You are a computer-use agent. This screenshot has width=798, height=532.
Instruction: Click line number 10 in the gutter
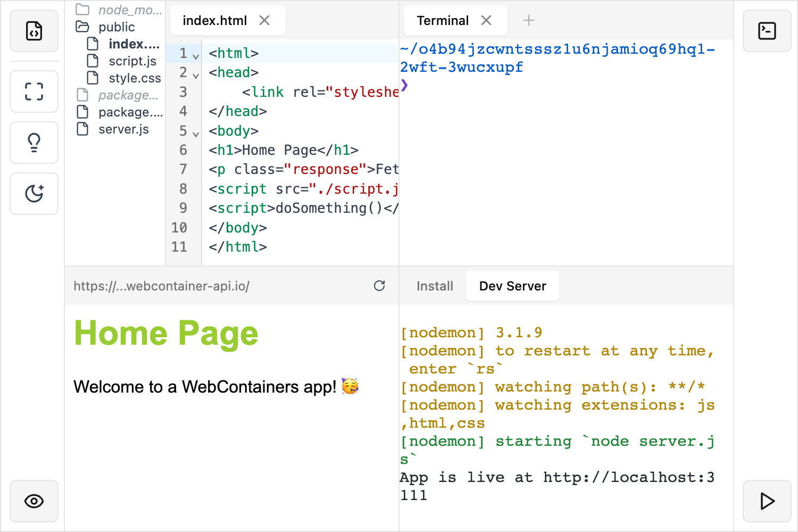[179, 228]
